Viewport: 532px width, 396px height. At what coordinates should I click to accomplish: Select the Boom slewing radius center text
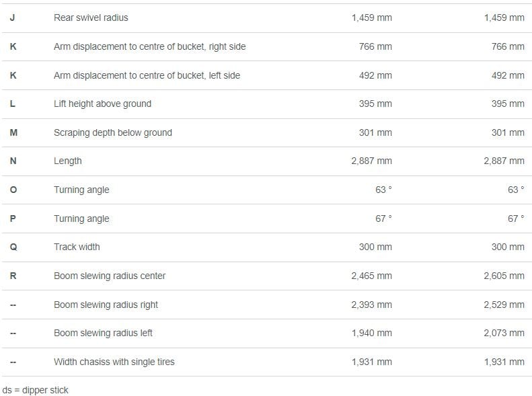110,276
